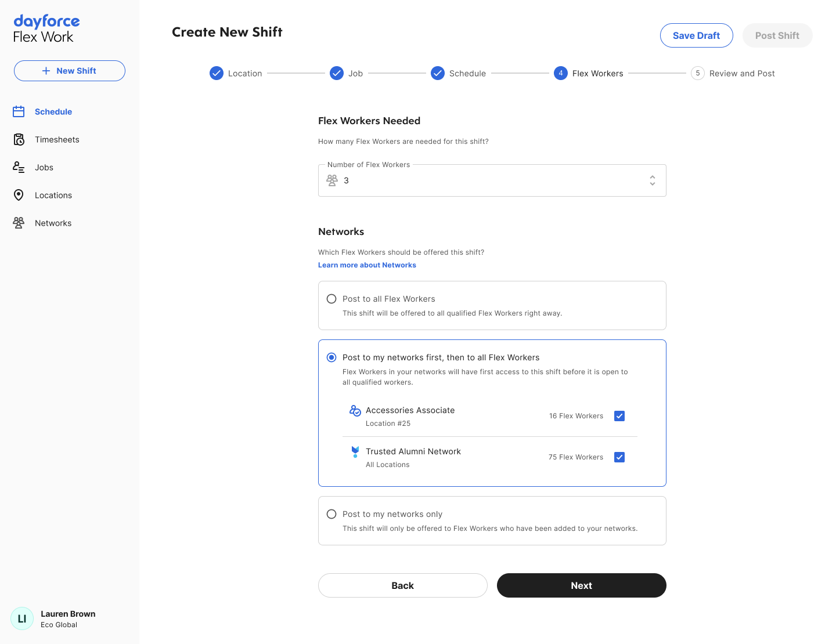Click the Flex Workers step label
836x644 pixels.
tap(597, 73)
